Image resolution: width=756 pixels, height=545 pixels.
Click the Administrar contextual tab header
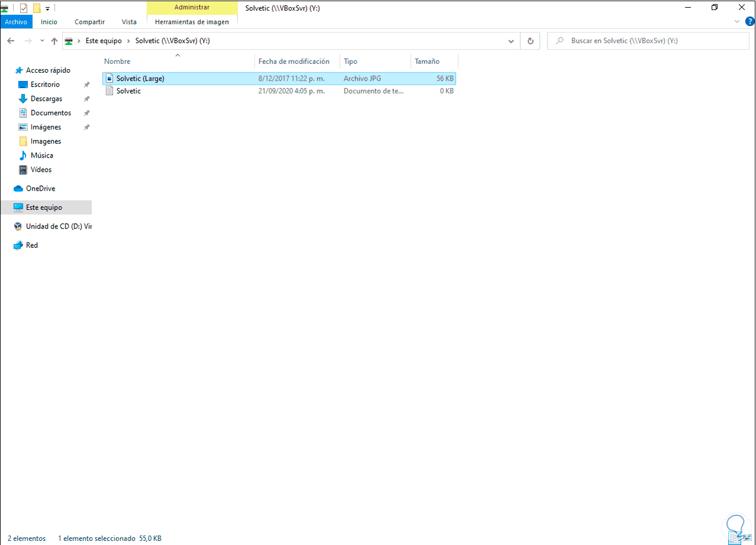coord(192,7)
